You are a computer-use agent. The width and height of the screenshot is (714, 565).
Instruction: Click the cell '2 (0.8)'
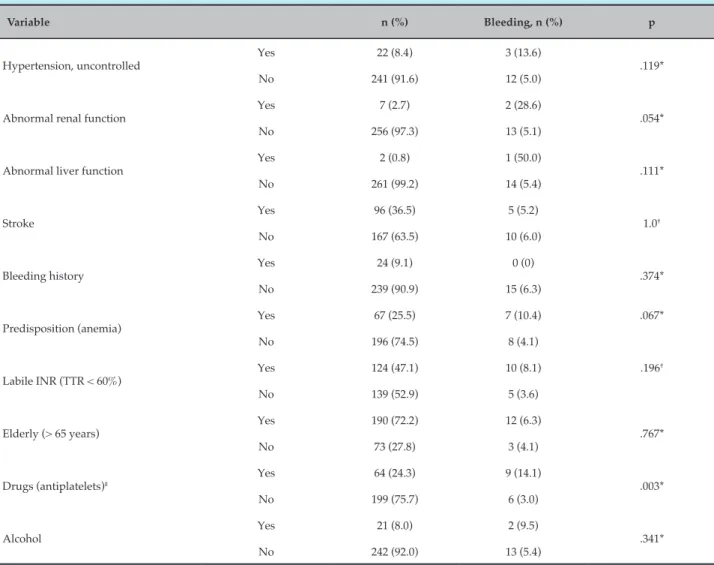click(394, 158)
